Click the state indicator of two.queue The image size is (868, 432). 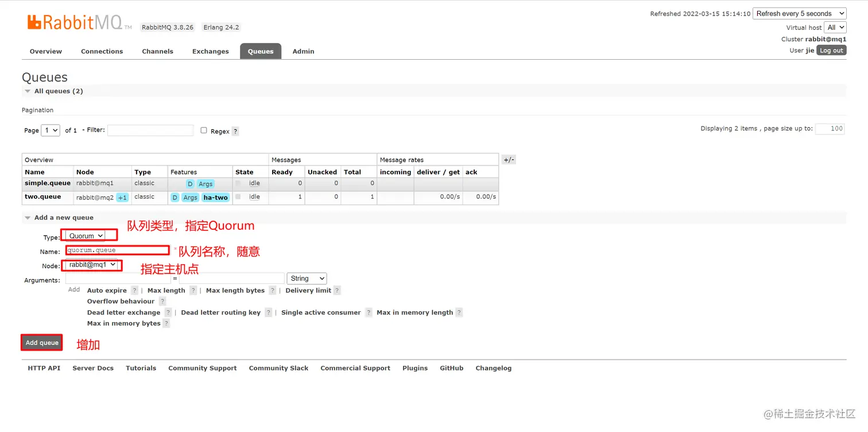click(238, 196)
